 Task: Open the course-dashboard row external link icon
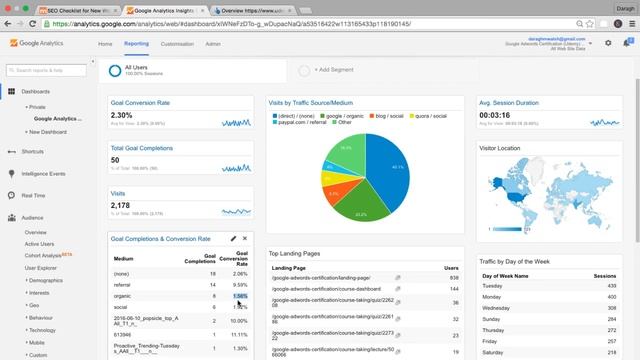click(x=398, y=289)
